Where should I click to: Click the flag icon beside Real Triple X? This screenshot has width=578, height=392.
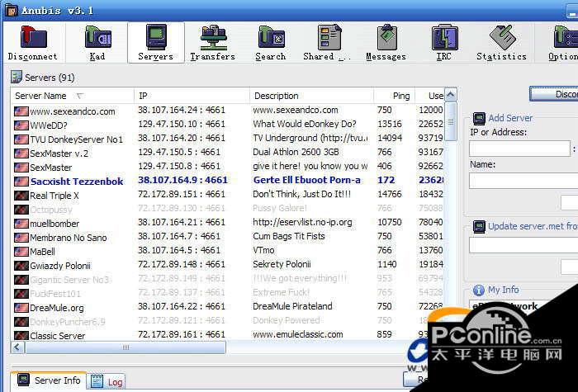coord(21,196)
